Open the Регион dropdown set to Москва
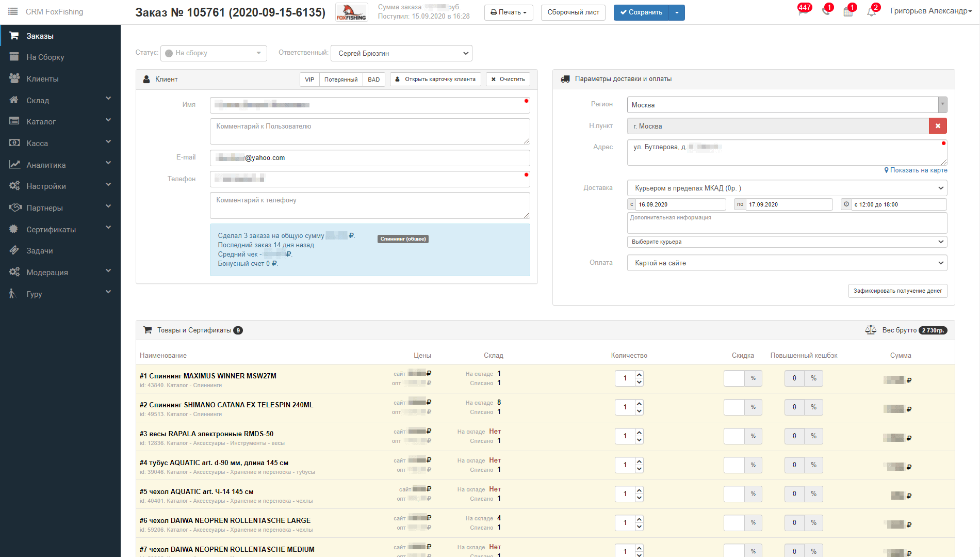Screen dimensions: 980x557 tap(787, 105)
